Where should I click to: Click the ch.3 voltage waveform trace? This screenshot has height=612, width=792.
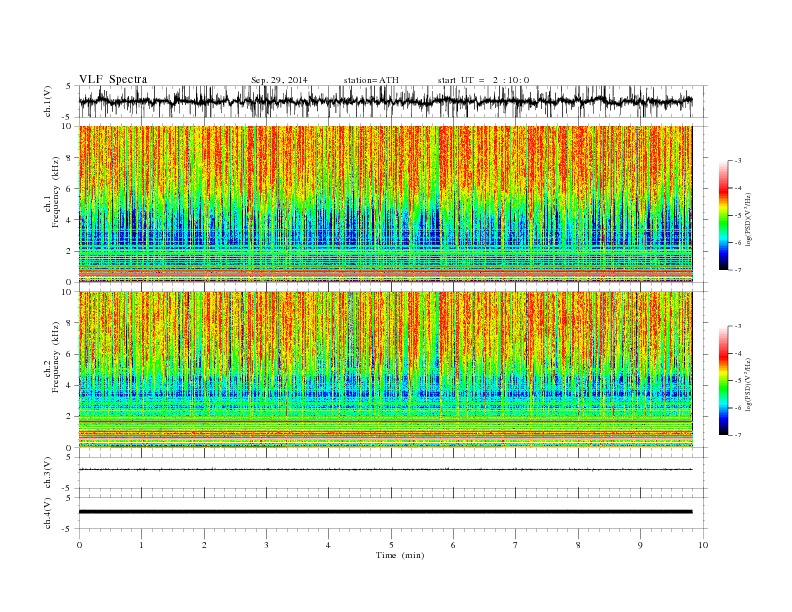click(x=386, y=470)
